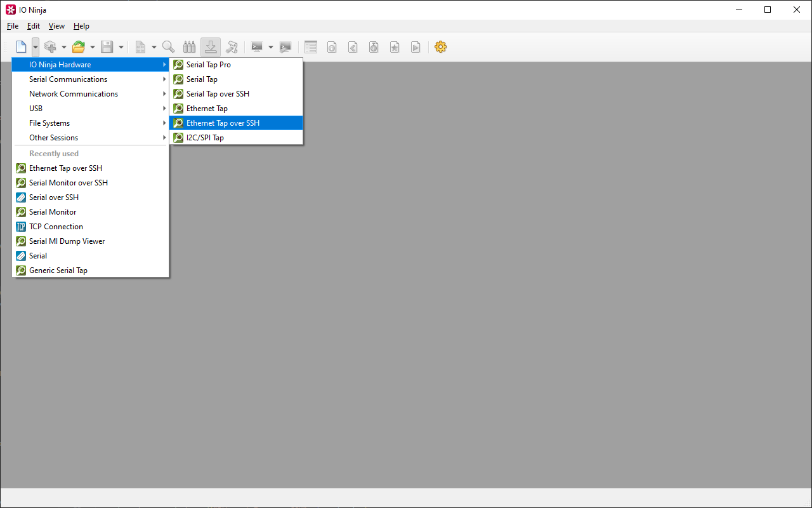Click the page star bookmark icon
The height and width of the screenshot is (508, 812).
pos(395,47)
